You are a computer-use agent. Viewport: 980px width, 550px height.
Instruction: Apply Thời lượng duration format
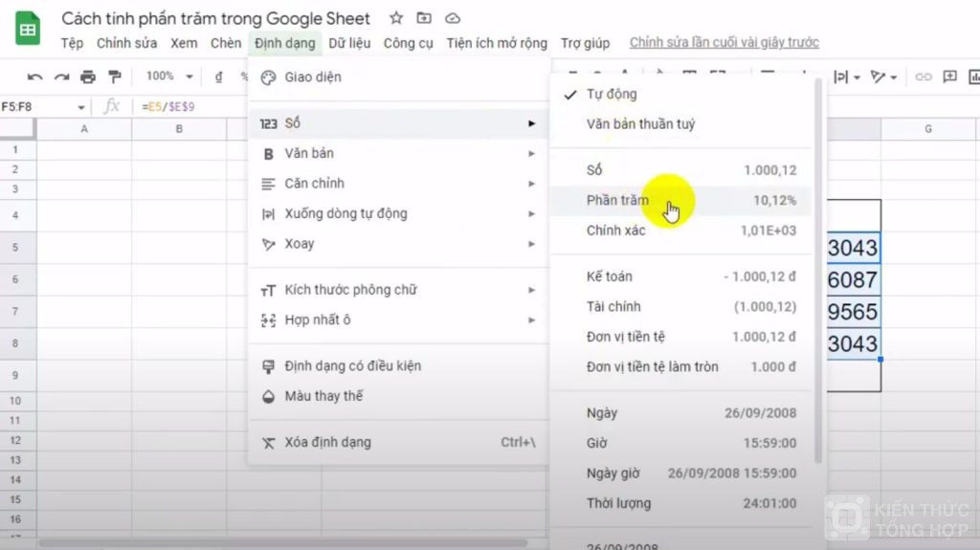pos(681,504)
